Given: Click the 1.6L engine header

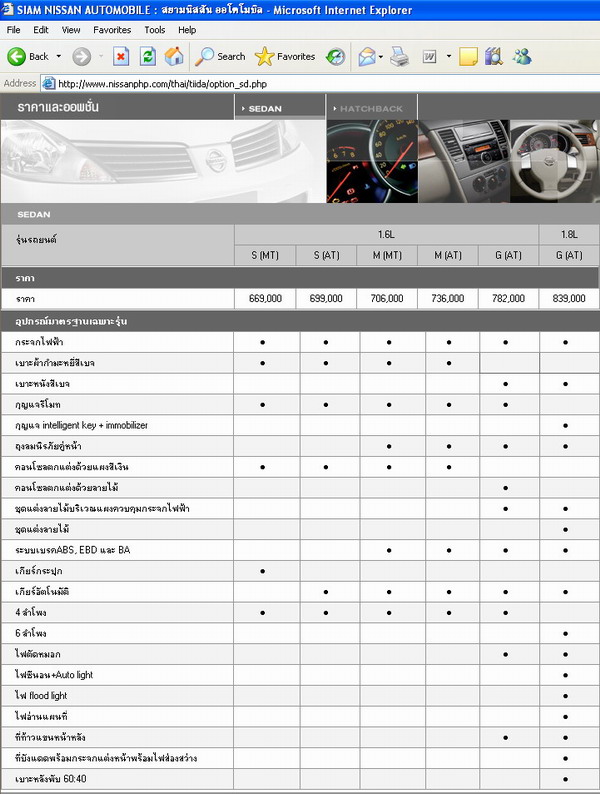Looking at the screenshot, I should pyautogui.click(x=386, y=234).
